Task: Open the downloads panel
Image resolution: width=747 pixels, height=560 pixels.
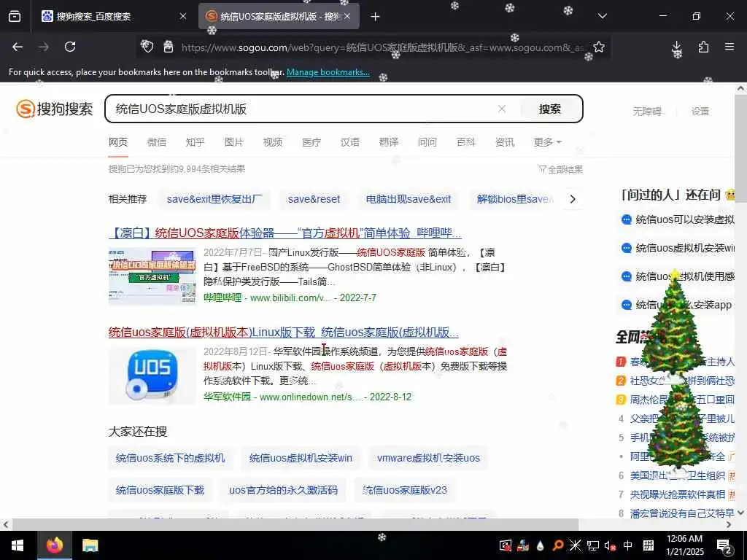Action: [676, 47]
